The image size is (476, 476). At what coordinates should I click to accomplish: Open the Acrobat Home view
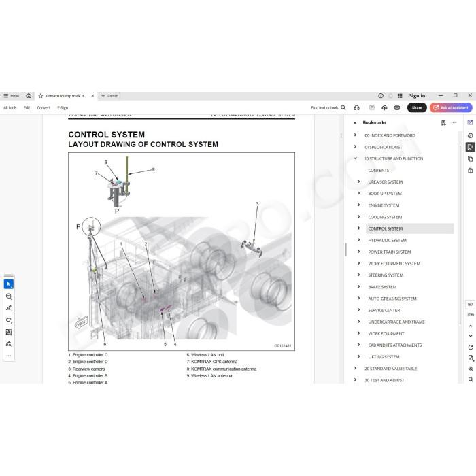coord(29,96)
